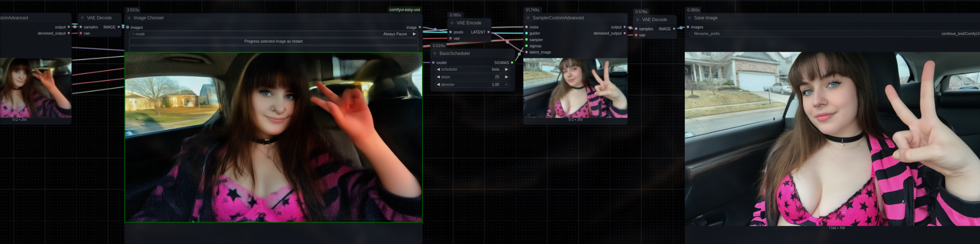This screenshot has height=244, width=980.
Task: Click the 0.578s timing badge above VAE Decode
Action: (x=641, y=12)
